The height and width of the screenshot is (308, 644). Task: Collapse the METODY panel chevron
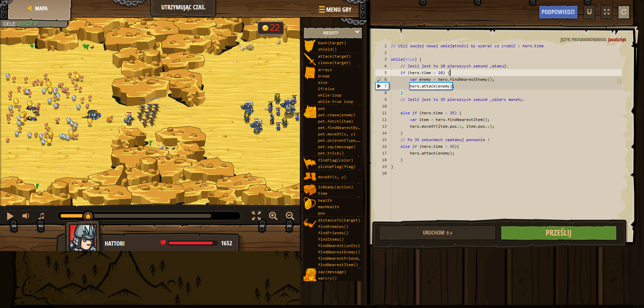357,32
